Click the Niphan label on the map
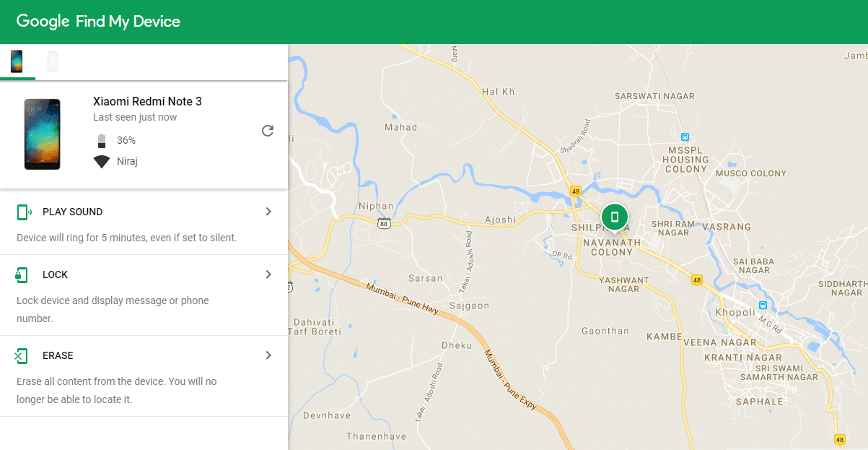This screenshot has width=868, height=450. point(376,206)
